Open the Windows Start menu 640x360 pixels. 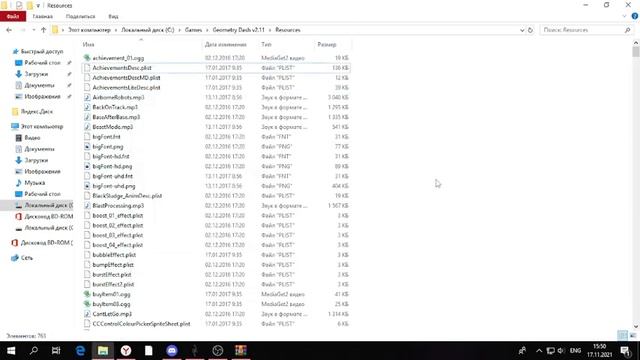coord(11,351)
